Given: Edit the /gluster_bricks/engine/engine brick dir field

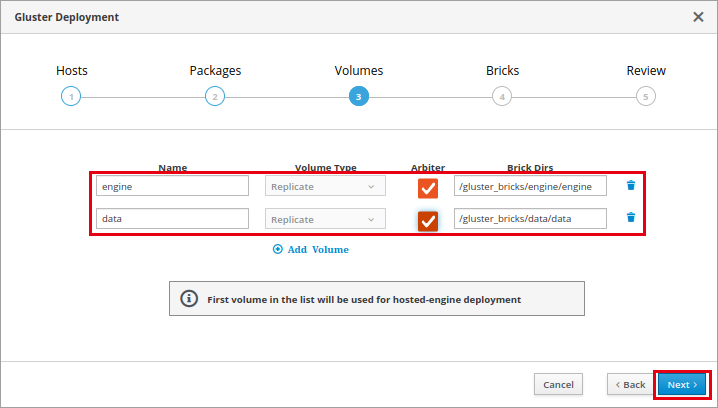Looking at the screenshot, I should 530,186.
